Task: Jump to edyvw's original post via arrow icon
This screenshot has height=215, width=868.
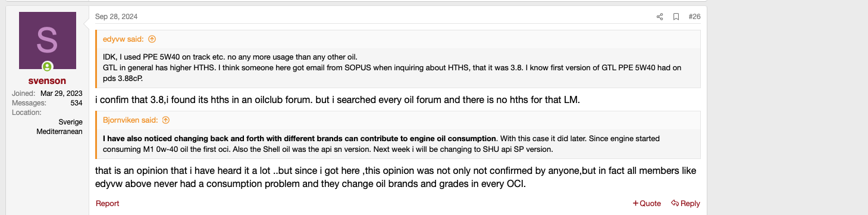Action: pyautogui.click(x=152, y=39)
